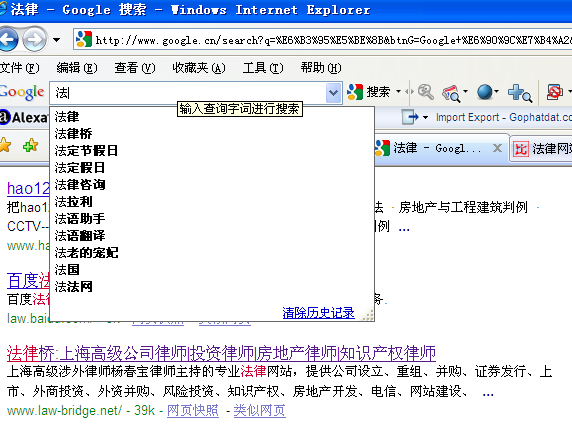The height and width of the screenshot is (429, 572).
Task: Close the 法律 - Googl... tab
Action: 497,148
